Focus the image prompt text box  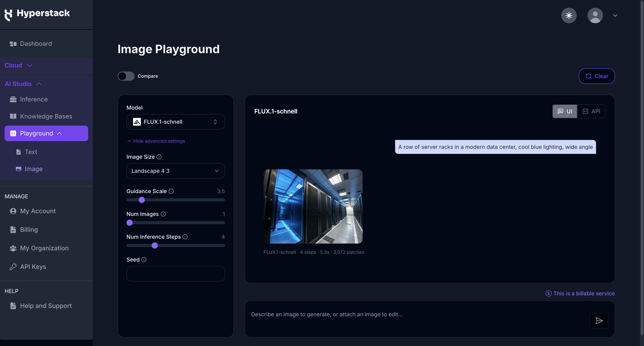click(x=418, y=319)
